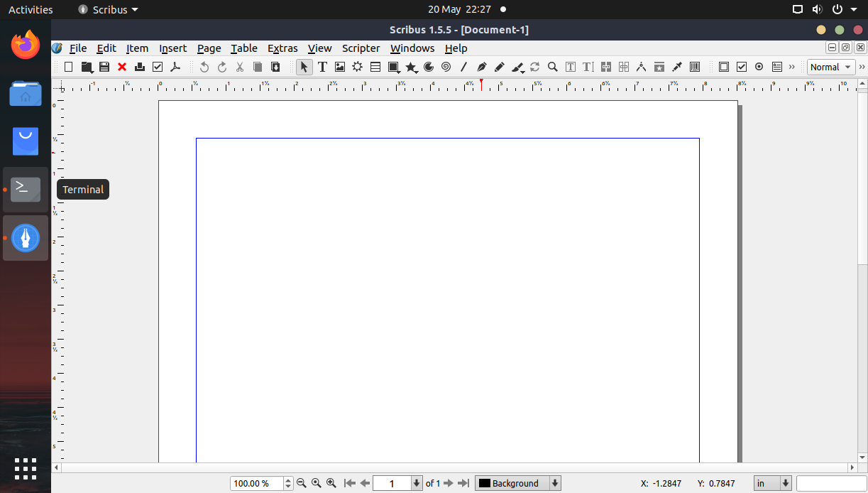The height and width of the screenshot is (493, 868).
Task: Click the Save as PDF icon
Action: click(175, 67)
